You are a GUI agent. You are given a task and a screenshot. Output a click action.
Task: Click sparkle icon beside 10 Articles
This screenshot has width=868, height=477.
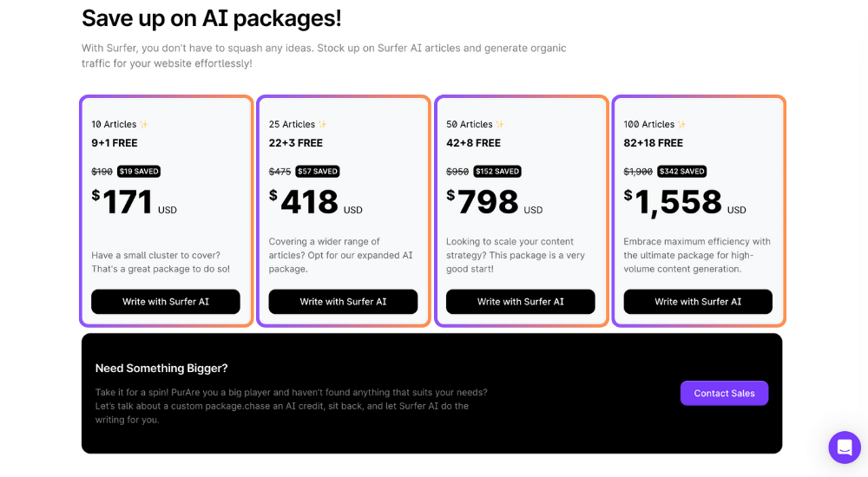pos(143,124)
